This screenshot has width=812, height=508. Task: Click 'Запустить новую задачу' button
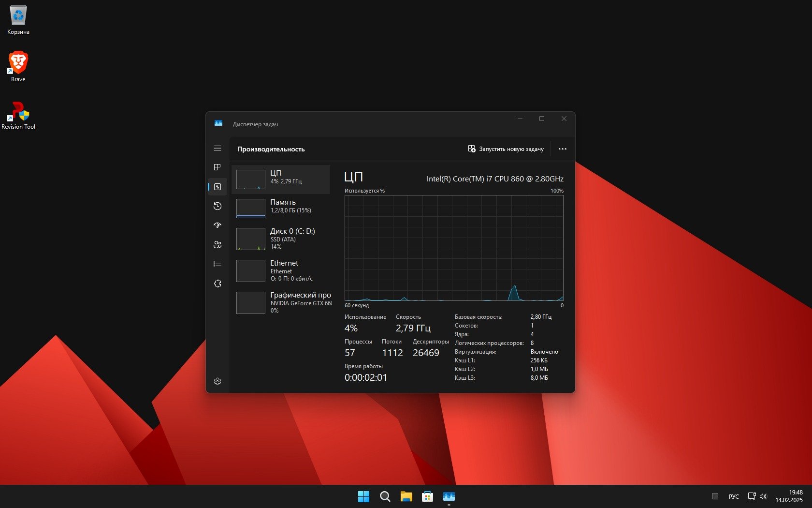pyautogui.click(x=506, y=149)
